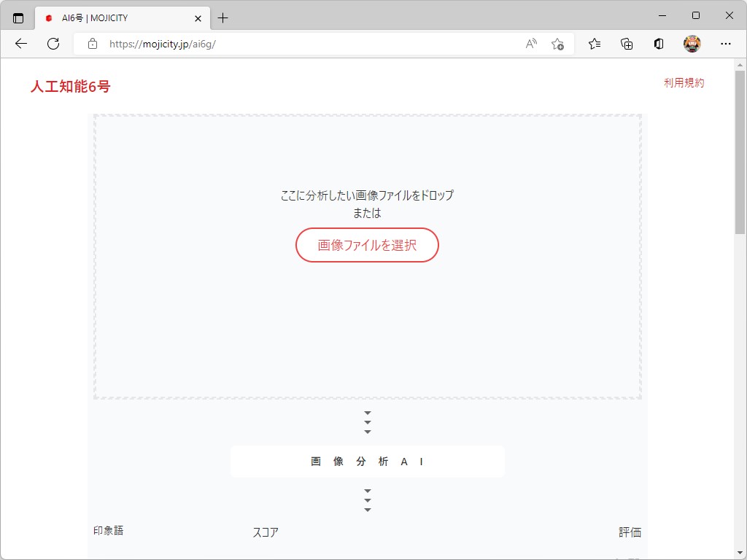Open the 利用規約 terms page
The image size is (747, 560).
tap(684, 82)
